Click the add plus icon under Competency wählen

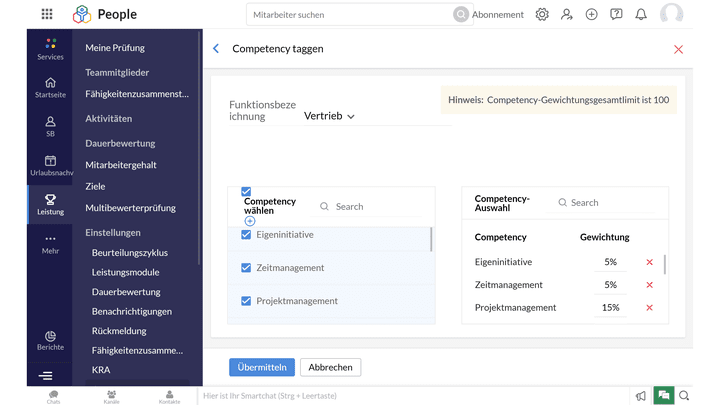pos(250,221)
